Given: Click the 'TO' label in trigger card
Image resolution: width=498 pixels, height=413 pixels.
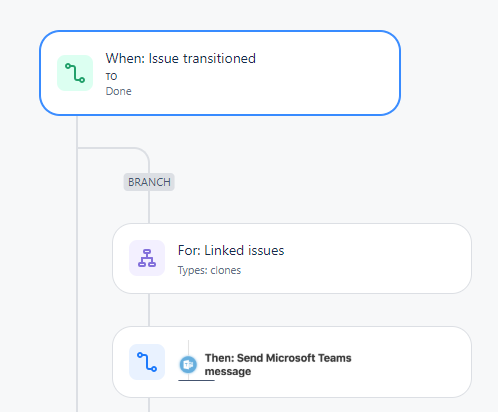Looking at the screenshot, I should click(x=111, y=77).
